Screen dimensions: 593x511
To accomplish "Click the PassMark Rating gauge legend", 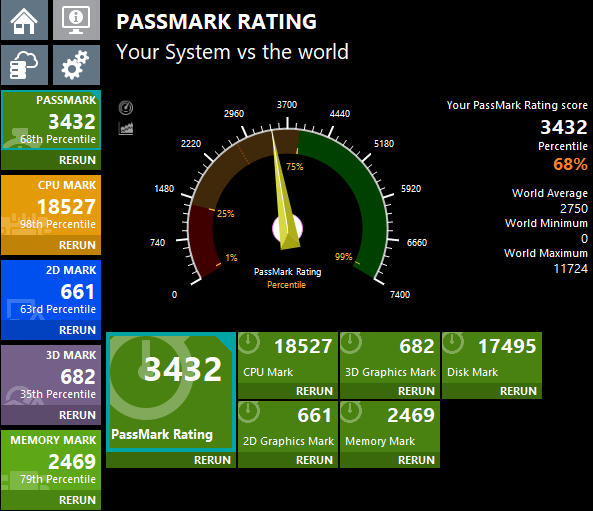I will (x=287, y=272).
